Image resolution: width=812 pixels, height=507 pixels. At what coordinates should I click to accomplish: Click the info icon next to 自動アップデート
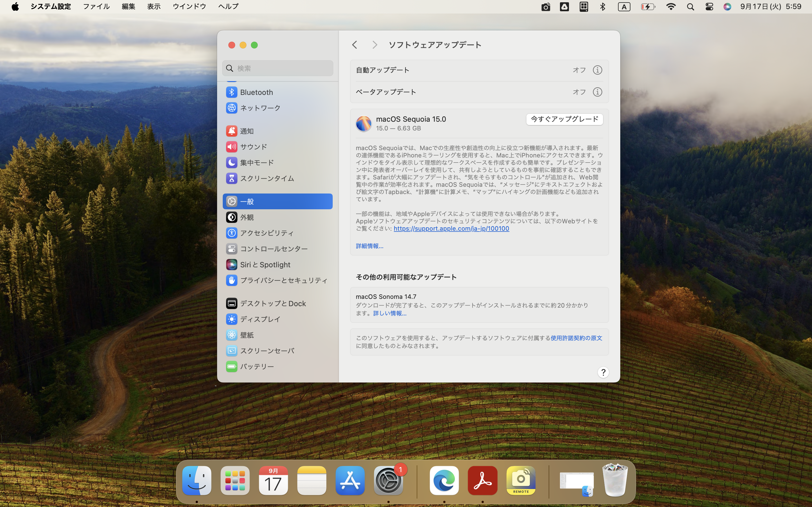point(597,70)
